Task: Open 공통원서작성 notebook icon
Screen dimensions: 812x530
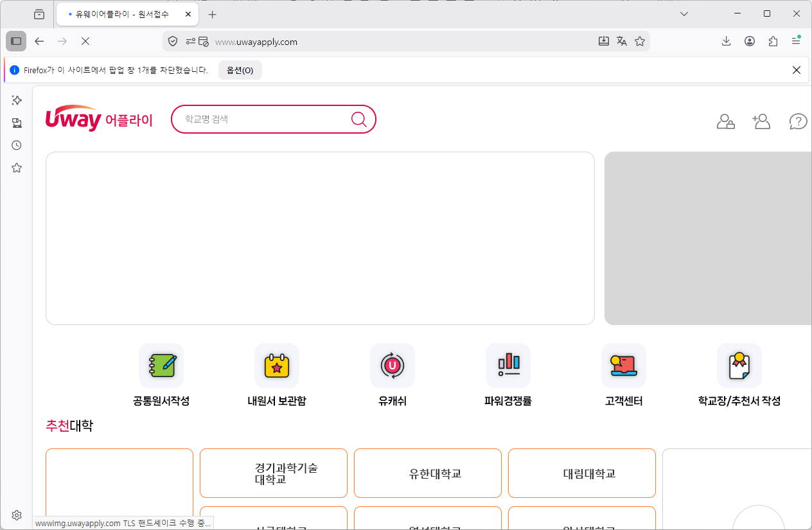Action: point(161,366)
